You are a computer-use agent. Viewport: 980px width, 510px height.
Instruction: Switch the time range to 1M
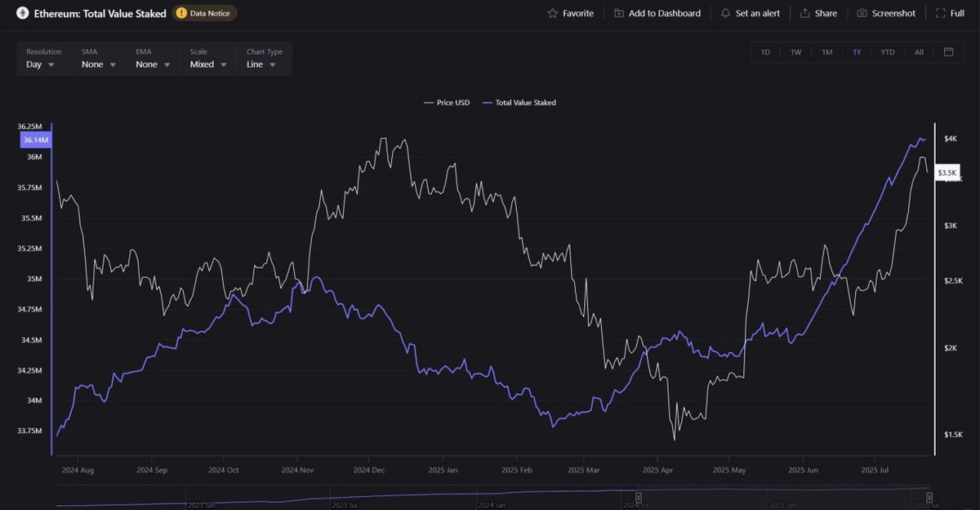(827, 52)
